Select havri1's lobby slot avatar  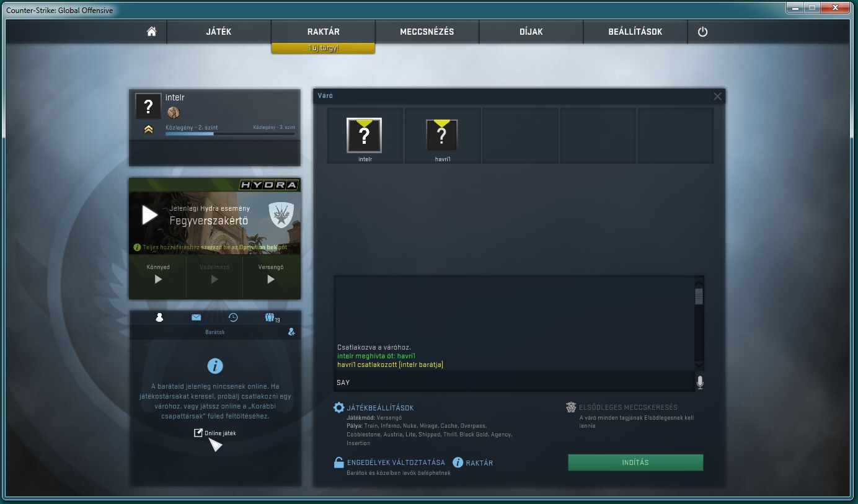click(x=441, y=135)
